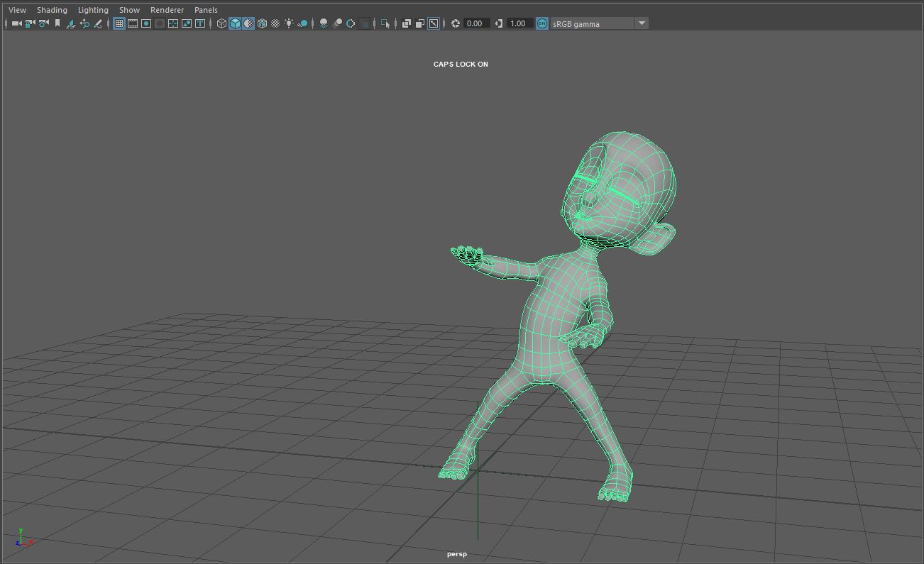Toggle the Isolate Select icon
The width and height of the screenshot is (924, 564).
(x=385, y=23)
